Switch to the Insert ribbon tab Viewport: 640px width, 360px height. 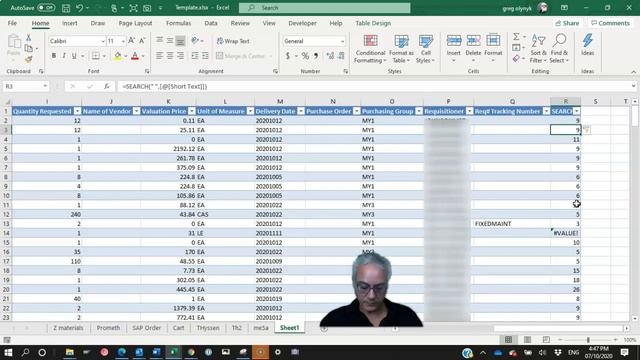[x=69, y=23]
